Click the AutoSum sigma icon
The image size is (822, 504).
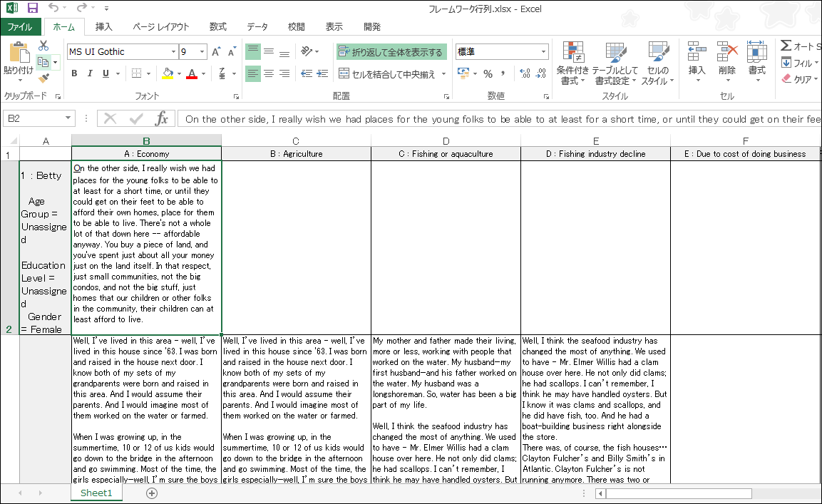pyautogui.click(x=786, y=46)
